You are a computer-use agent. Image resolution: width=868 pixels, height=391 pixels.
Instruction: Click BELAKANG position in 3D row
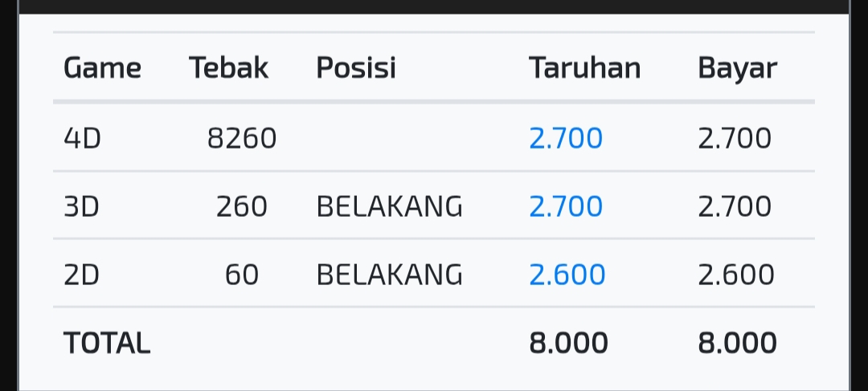389,206
